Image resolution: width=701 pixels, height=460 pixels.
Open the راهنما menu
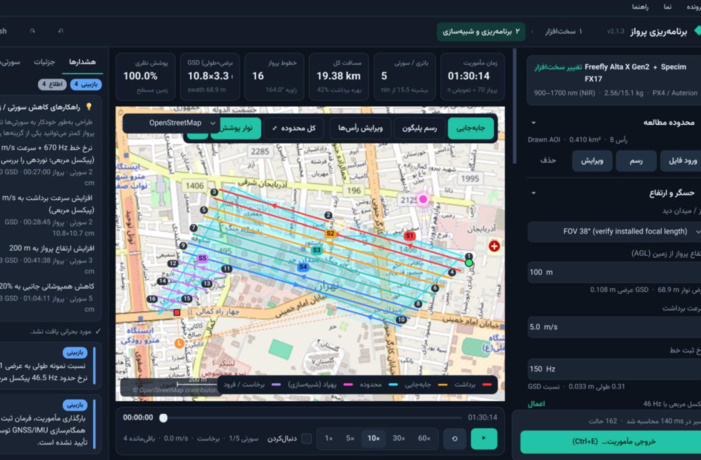pos(640,7)
